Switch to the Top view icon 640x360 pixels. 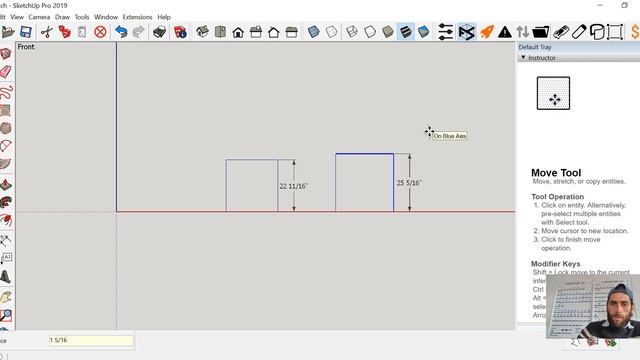(220, 32)
